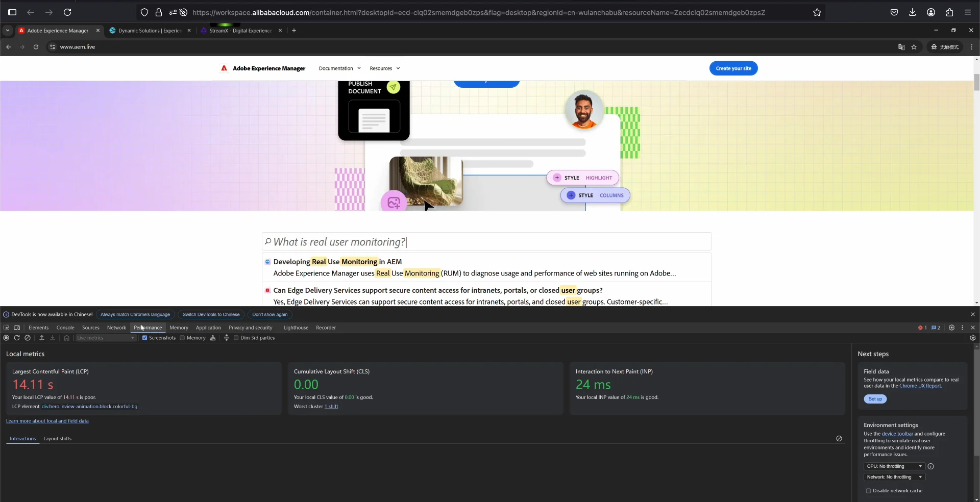Open the Chrome UX Report link

(920, 386)
